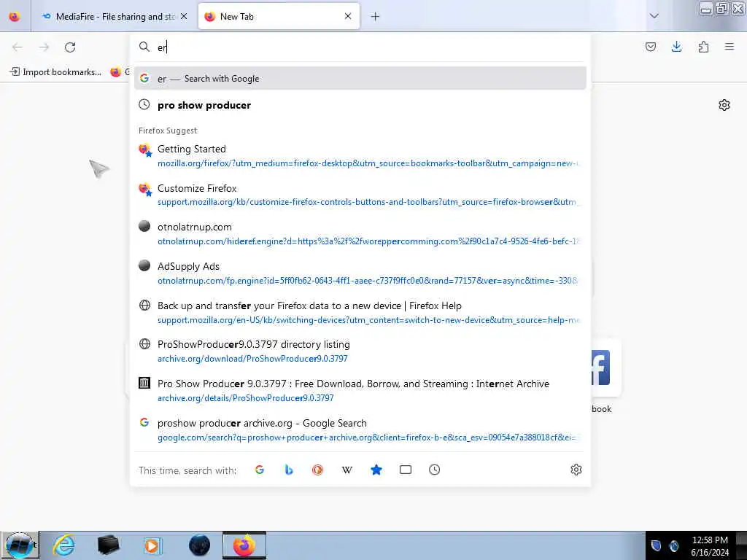The image size is (747, 560).
Task: Open a new tab with the plus button
Action: tap(376, 17)
